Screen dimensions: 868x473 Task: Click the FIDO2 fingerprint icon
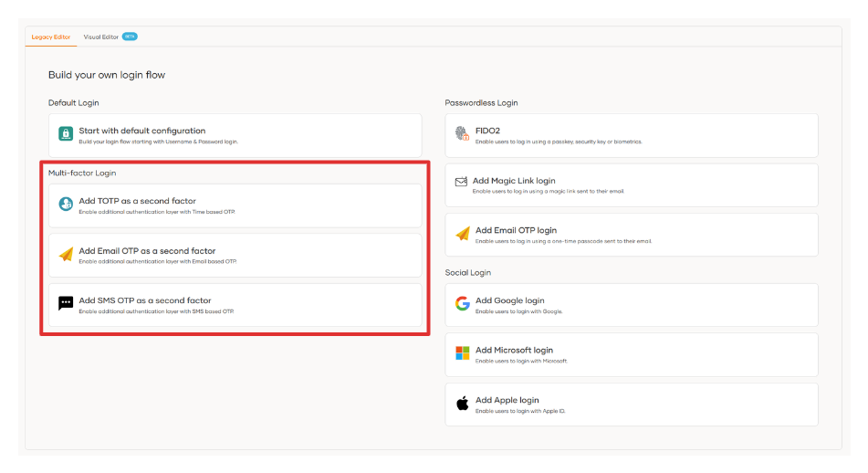[462, 133]
